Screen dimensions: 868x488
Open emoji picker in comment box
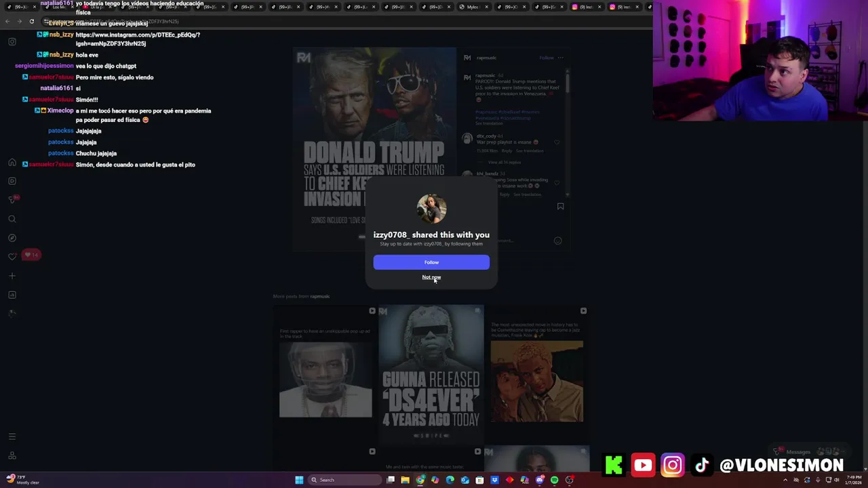[557, 241]
